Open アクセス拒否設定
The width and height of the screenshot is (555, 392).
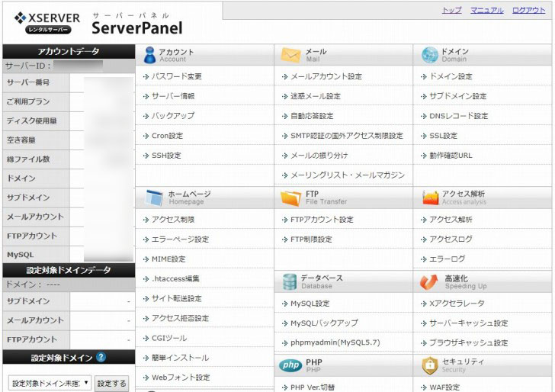click(180, 318)
